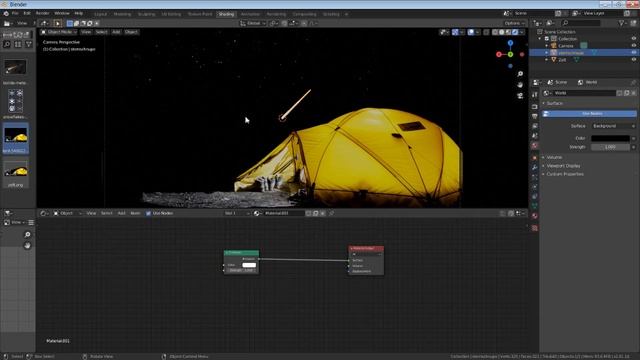This screenshot has width=640, height=360.
Task: Adjust the world Strength slider
Action: coord(610,147)
